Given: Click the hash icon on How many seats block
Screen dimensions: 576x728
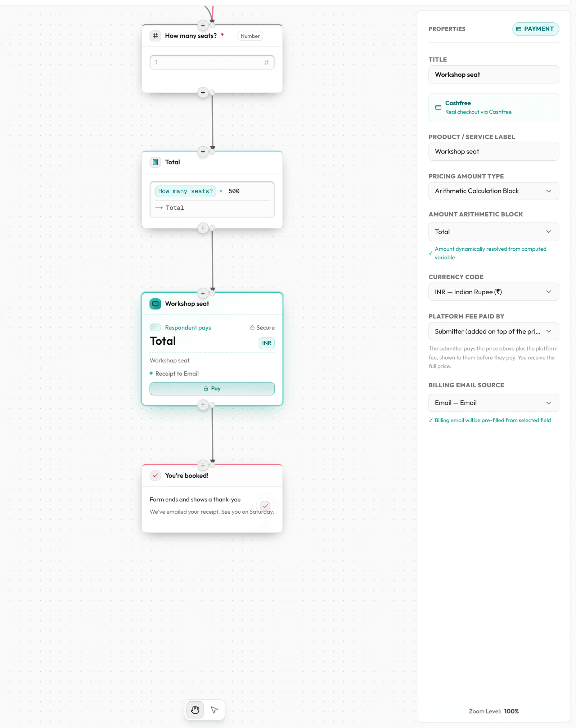Looking at the screenshot, I should click(155, 36).
